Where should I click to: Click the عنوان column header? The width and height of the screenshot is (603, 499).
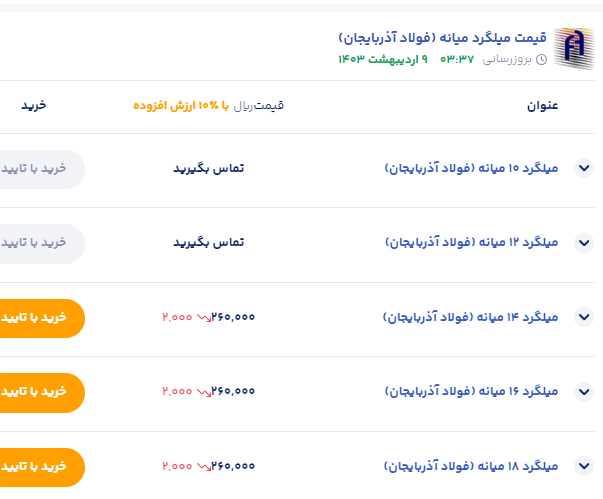(542, 105)
